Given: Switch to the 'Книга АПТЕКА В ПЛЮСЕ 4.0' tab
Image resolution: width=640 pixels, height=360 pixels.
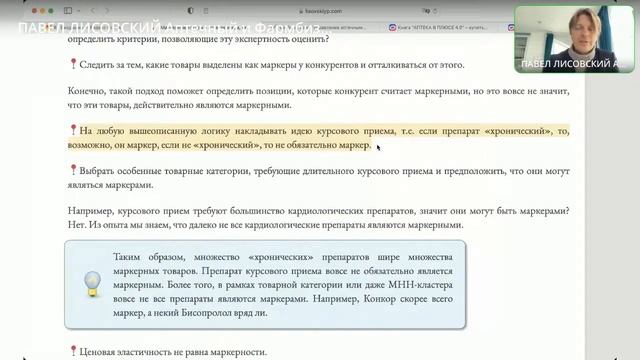Looking at the screenshot, I should [x=437, y=27].
